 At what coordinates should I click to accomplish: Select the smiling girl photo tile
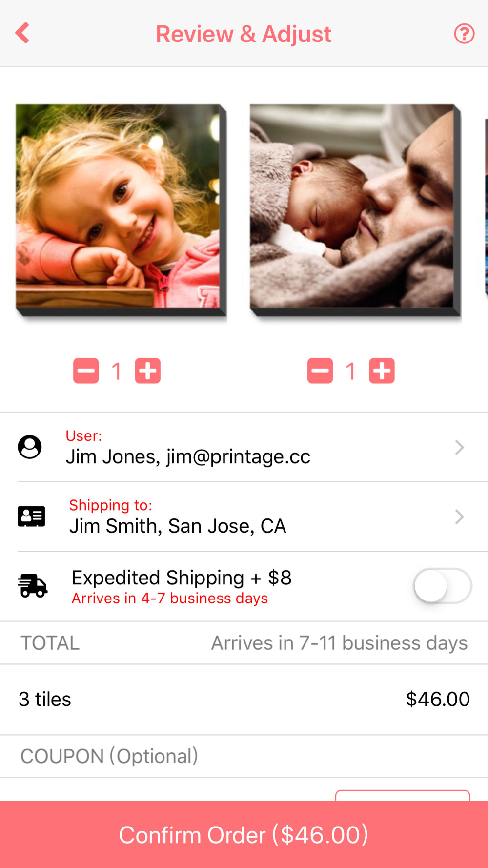pos(118,207)
